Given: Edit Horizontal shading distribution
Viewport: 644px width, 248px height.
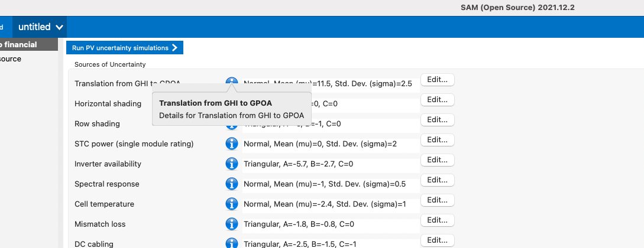Looking at the screenshot, I should click(x=438, y=100).
